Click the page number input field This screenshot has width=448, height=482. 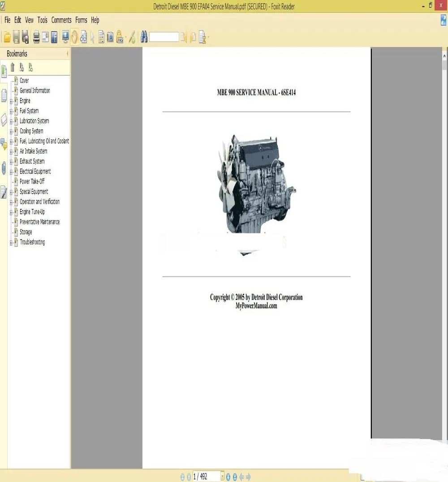[206, 476]
